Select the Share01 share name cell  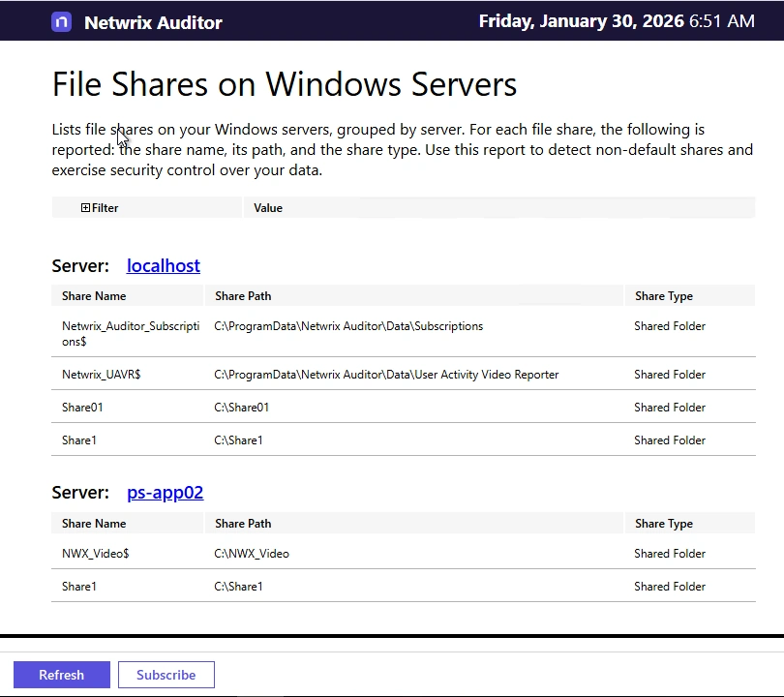click(82, 407)
